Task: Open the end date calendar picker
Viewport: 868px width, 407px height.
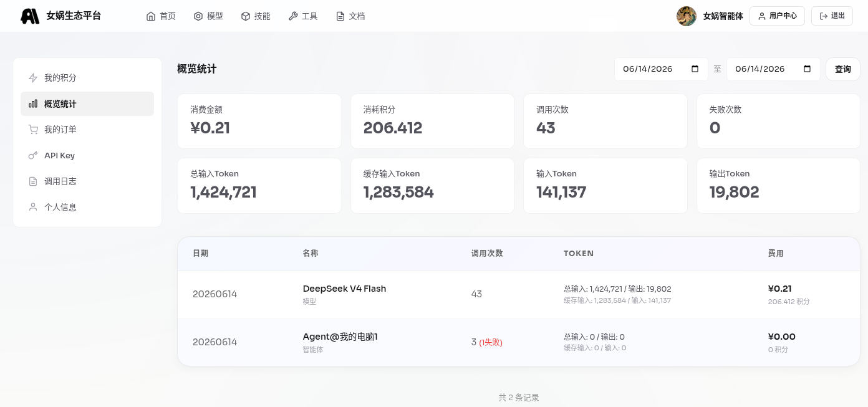Action: pos(808,69)
